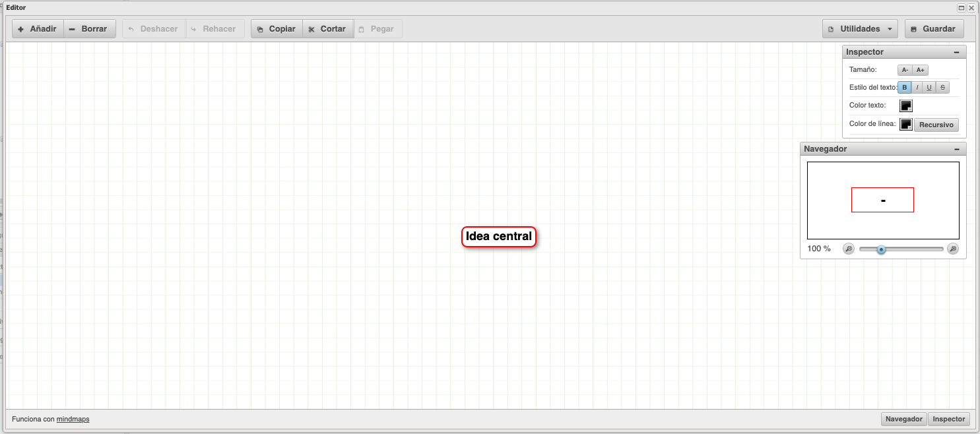Enable underline text style
This screenshot has height=434, width=980.
(929, 86)
